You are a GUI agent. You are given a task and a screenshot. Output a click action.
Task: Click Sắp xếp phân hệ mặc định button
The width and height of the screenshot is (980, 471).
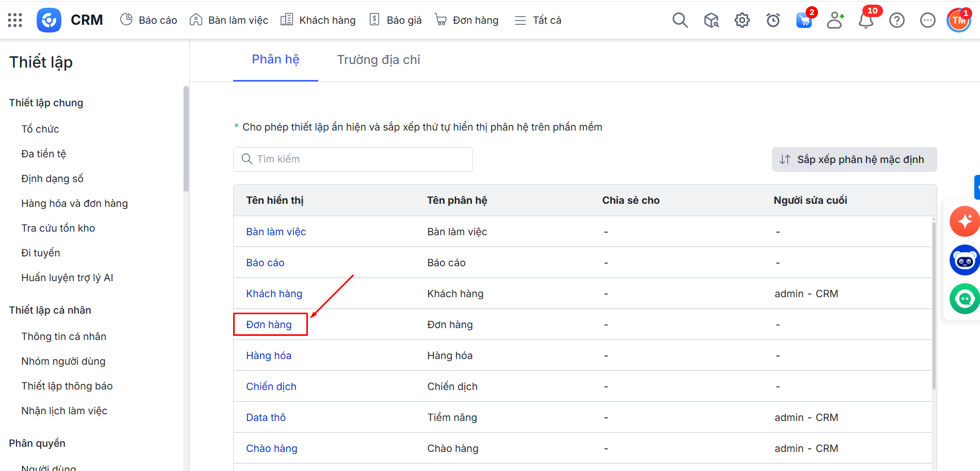854,159
